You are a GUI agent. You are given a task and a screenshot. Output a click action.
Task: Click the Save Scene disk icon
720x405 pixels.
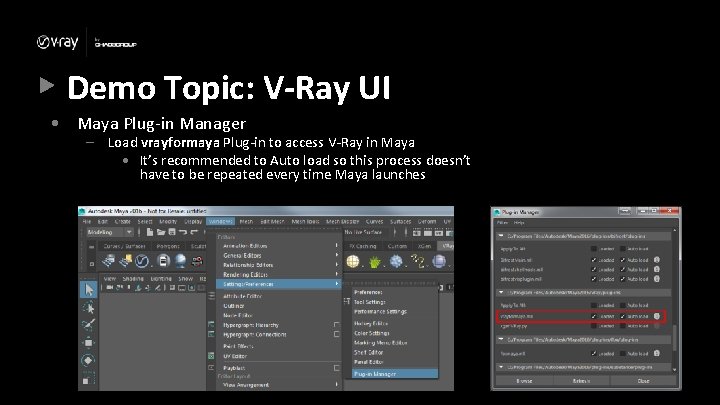point(172,232)
